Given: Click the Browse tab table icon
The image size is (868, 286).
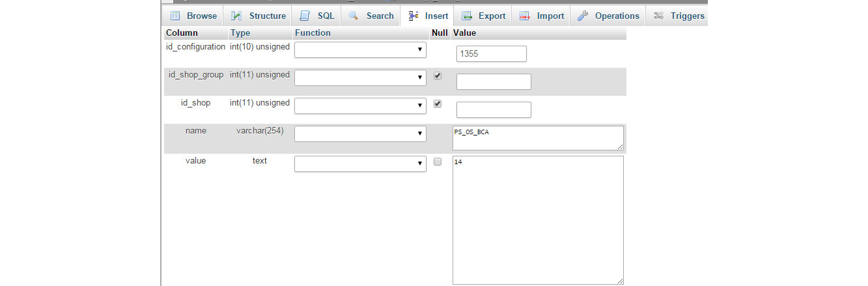Looking at the screenshot, I should coord(175,16).
